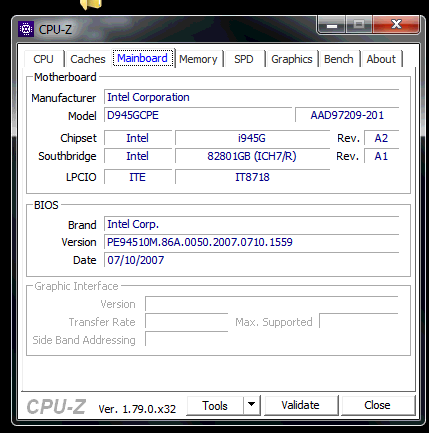Click the CPU-Z window title text
This screenshot has width=429, height=433.
pos(55,30)
